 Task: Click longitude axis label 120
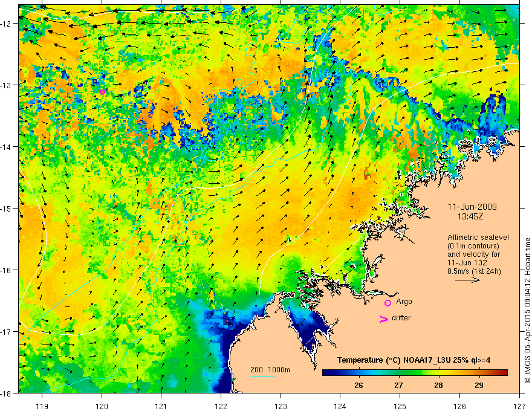(102, 406)
